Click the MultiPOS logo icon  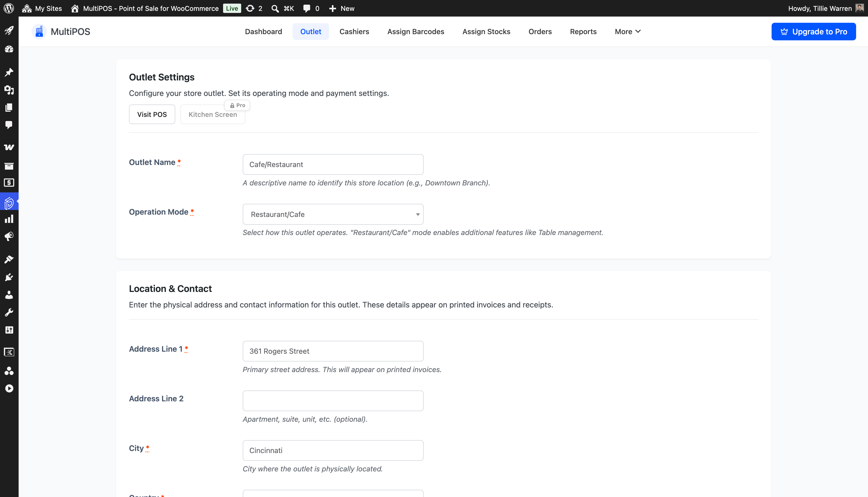click(39, 31)
